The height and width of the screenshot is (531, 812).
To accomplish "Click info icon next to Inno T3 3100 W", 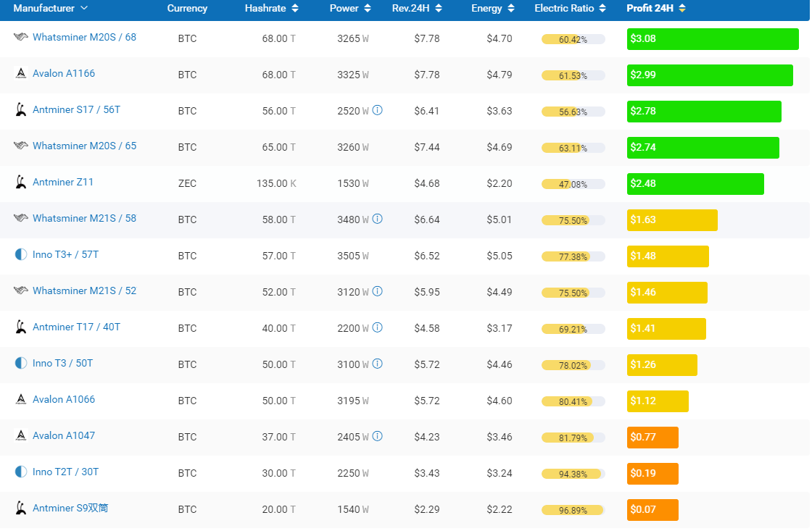I will point(377,364).
